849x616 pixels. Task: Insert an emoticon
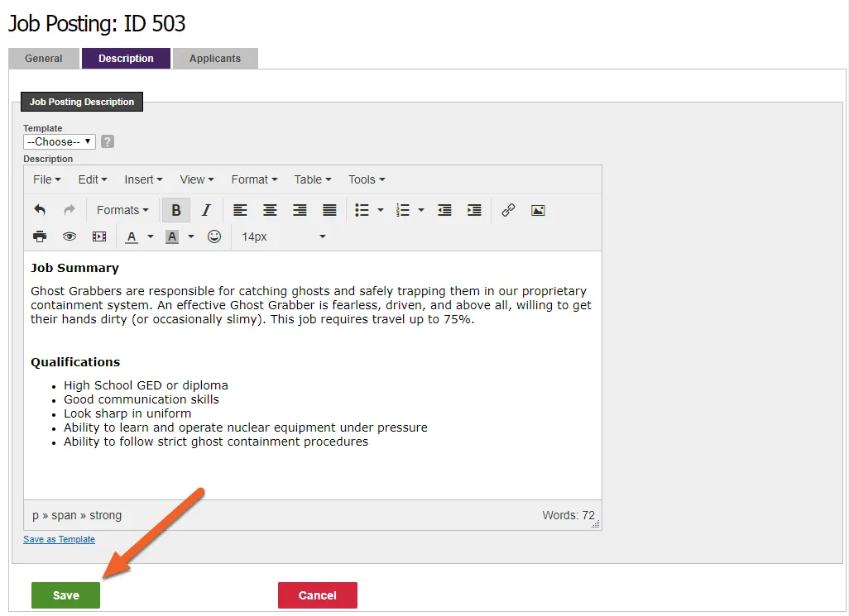tap(214, 236)
